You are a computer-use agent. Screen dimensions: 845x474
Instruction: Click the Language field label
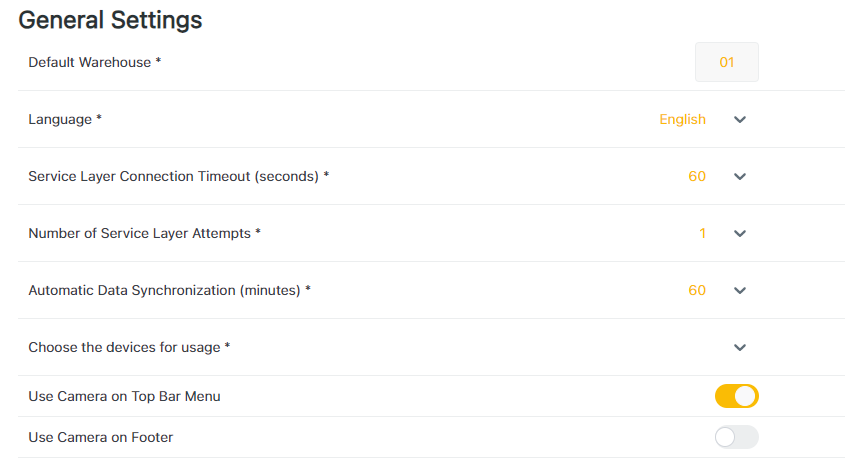(65, 120)
